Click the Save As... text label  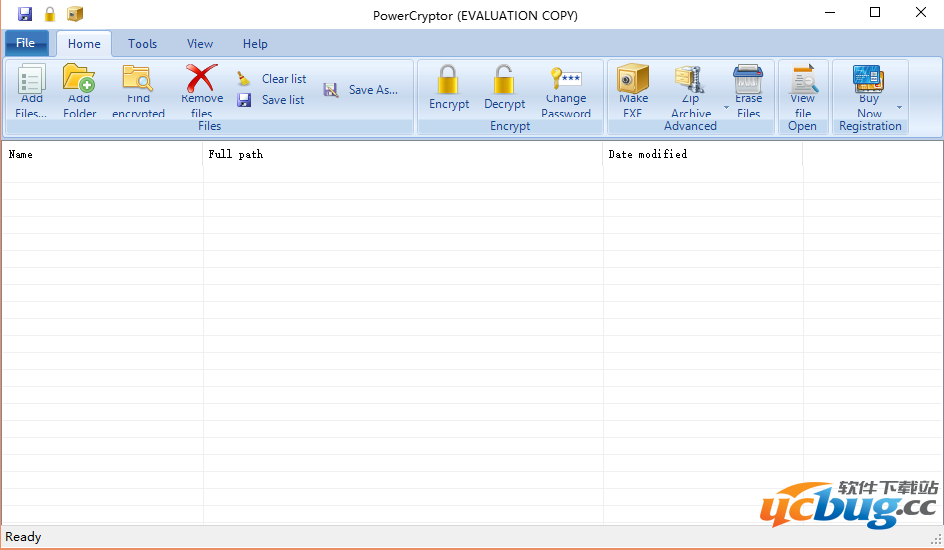point(373,90)
